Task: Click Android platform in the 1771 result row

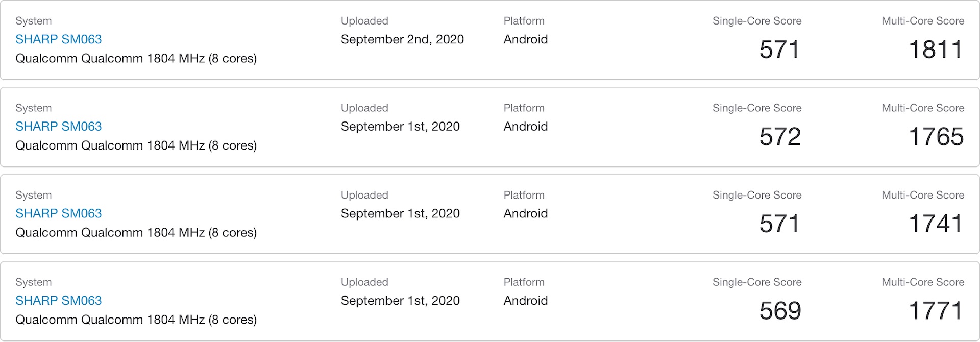Action: (525, 301)
